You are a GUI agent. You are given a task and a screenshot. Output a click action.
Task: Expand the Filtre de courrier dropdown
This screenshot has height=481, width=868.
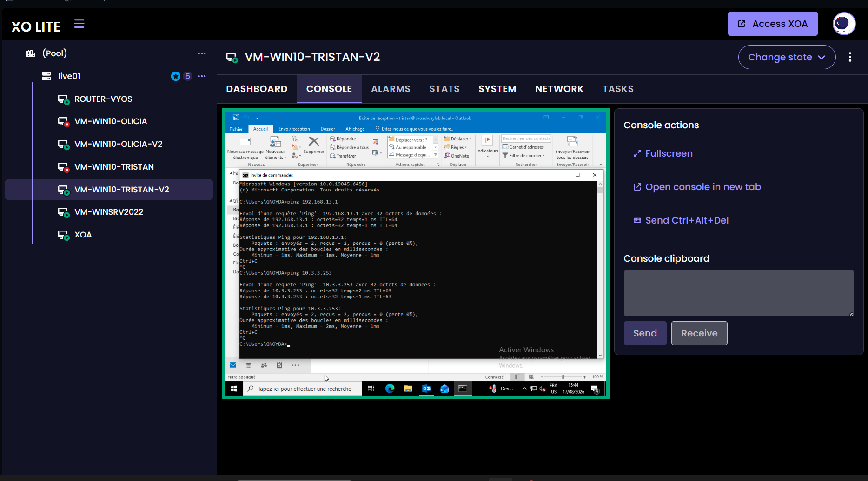523,156
